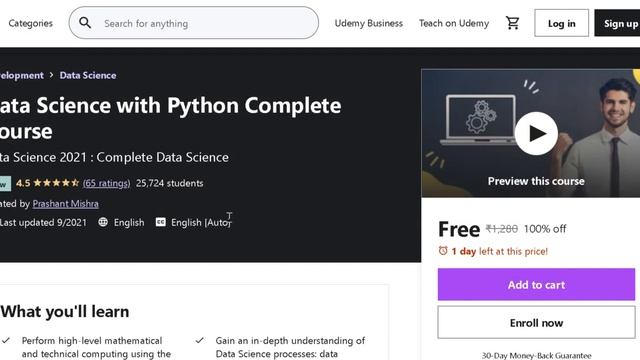Click the Sign up button

618,23
